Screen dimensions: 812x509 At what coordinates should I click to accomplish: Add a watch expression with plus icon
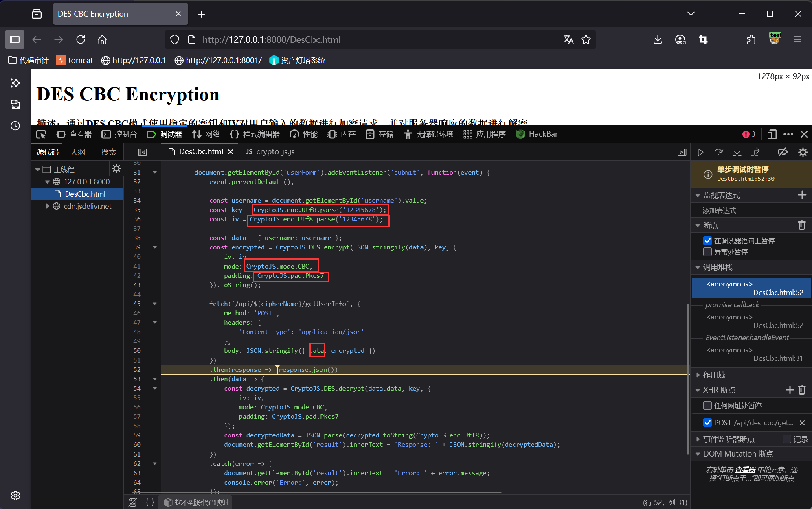coord(802,195)
